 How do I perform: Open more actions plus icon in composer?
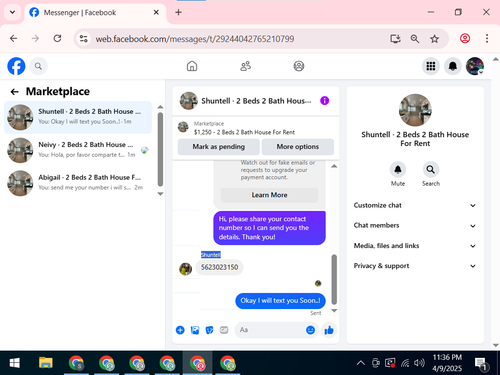coord(180,330)
